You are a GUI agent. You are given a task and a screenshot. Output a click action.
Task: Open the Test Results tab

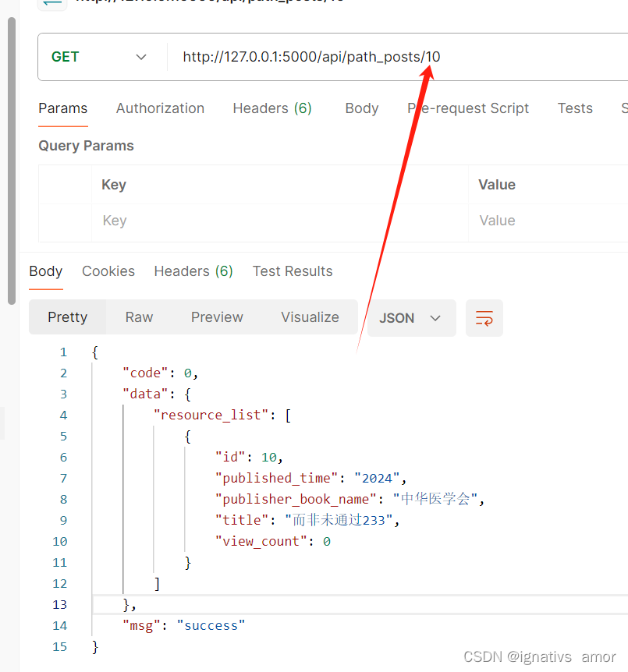(292, 271)
